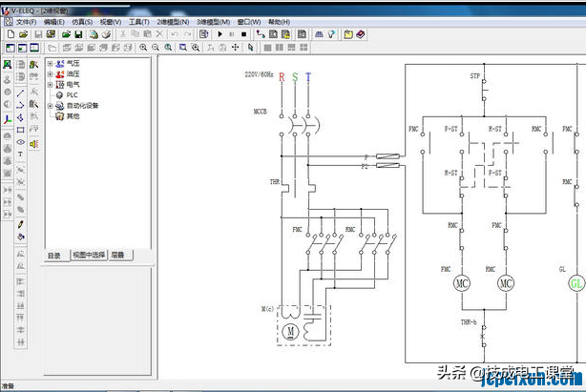Open the 2维模型(N) menu
Viewport: 586px width, 392px height.
coord(173,22)
